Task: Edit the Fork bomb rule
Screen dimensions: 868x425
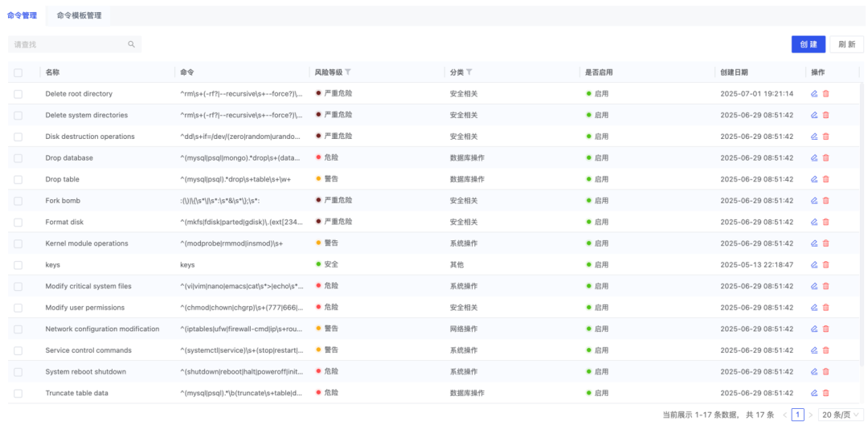Action: (x=813, y=200)
